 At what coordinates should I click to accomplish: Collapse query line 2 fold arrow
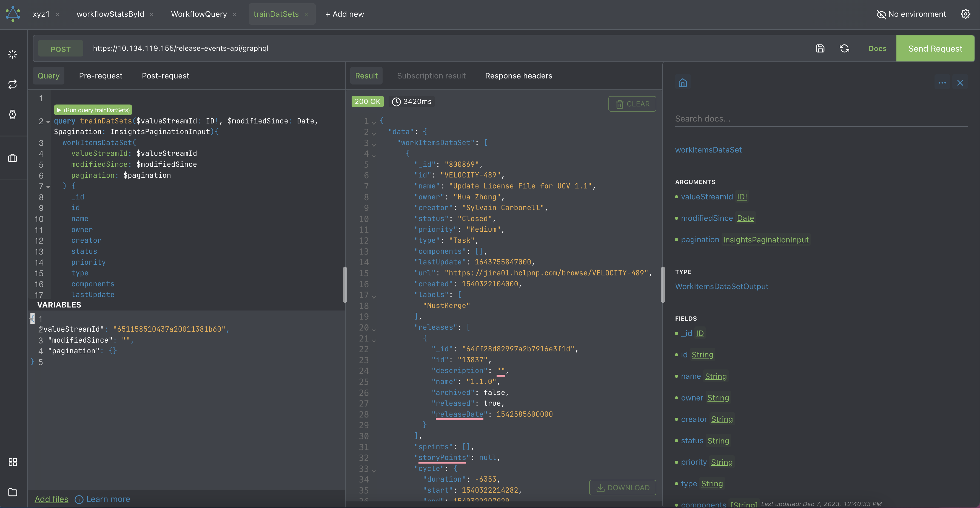pos(48,122)
